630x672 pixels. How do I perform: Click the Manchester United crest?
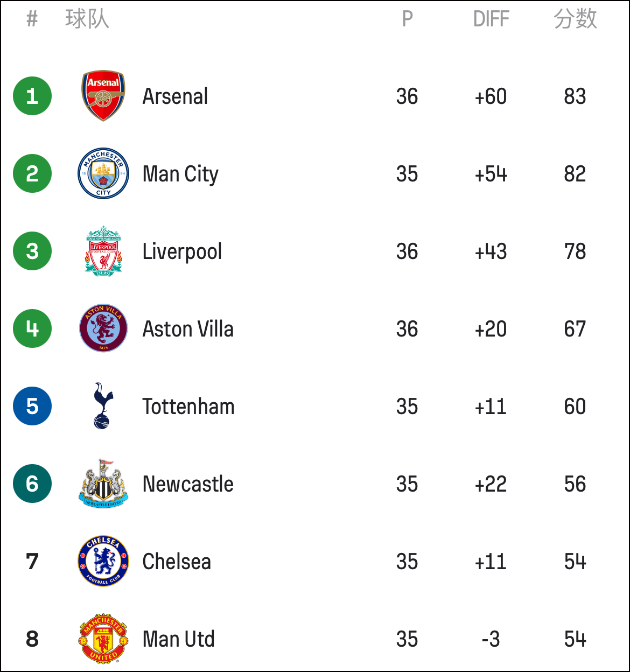[103, 639]
